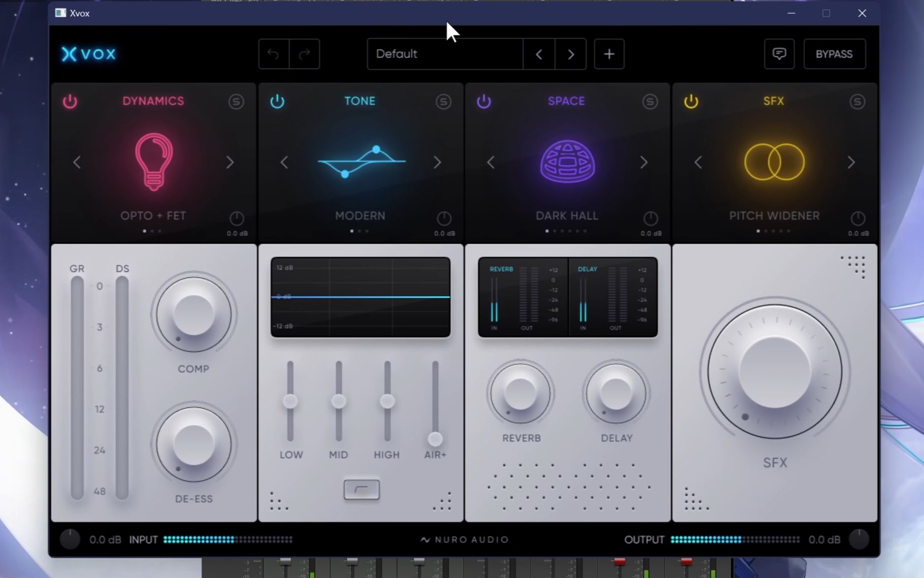Click the HIGH band slider handle
This screenshot has width=924, height=578.
coord(387,401)
